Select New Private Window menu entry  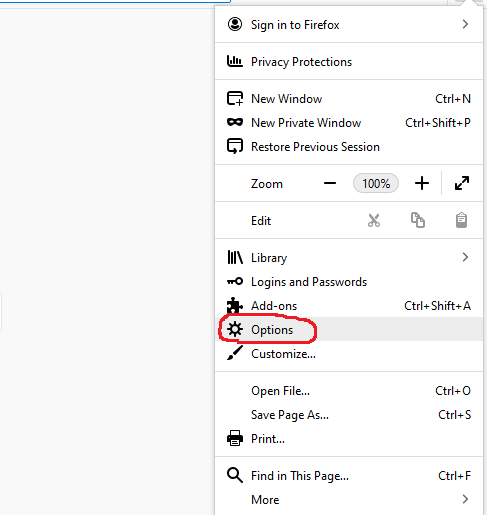pos(349,123)
